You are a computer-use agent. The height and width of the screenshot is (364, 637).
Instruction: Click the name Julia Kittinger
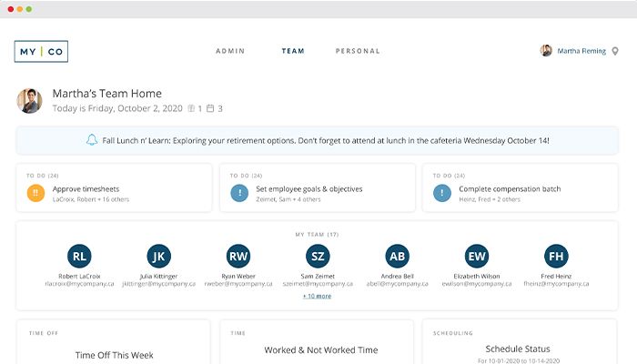pyautogui.click(x=159, y=277)
